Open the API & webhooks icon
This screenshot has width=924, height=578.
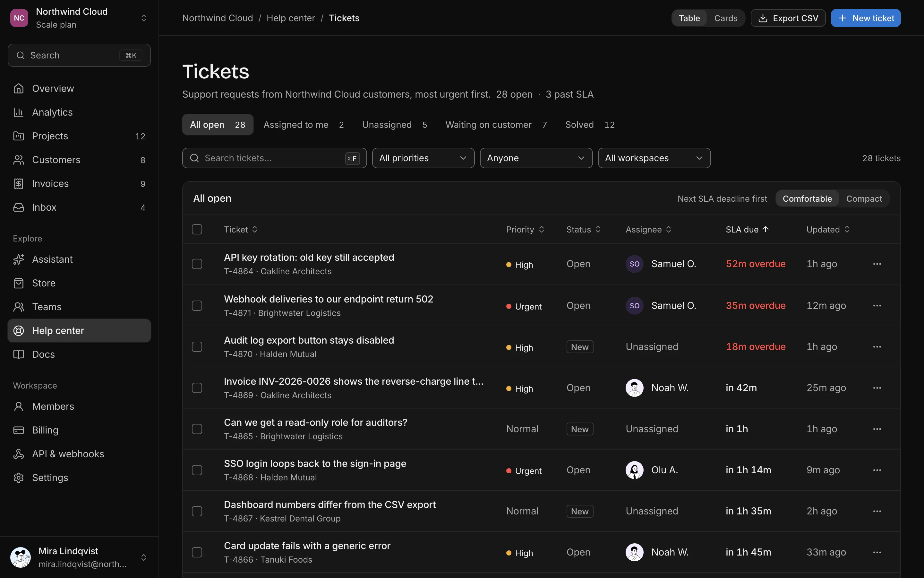18,453
